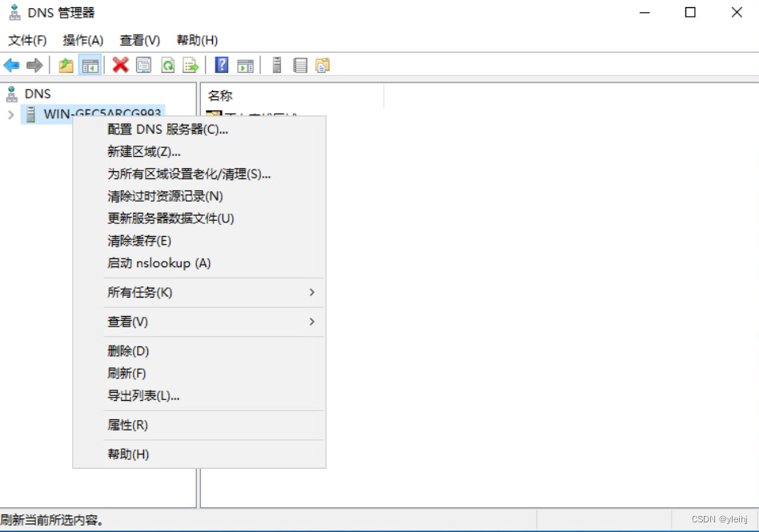The height and width of the screenshot is (532, 759).
Task: Select the WIN-GFC5ARCG993 server tree item
Action: pos(93,114)
